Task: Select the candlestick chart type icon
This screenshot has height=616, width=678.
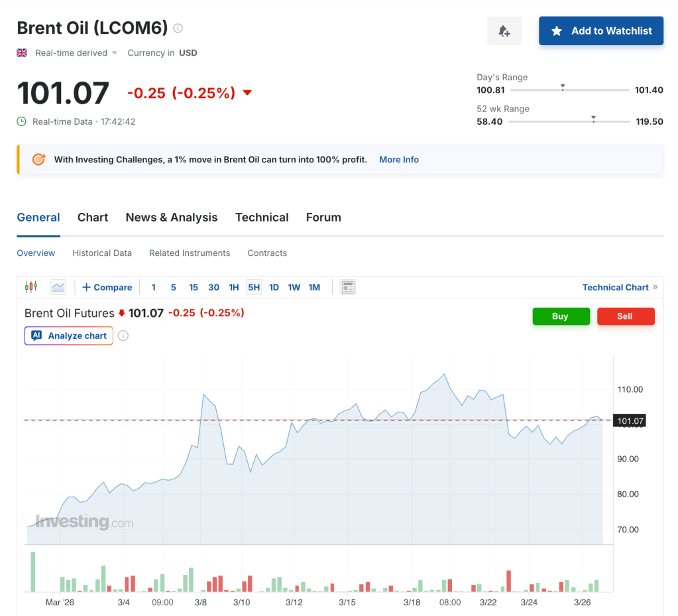Action: 30,287
